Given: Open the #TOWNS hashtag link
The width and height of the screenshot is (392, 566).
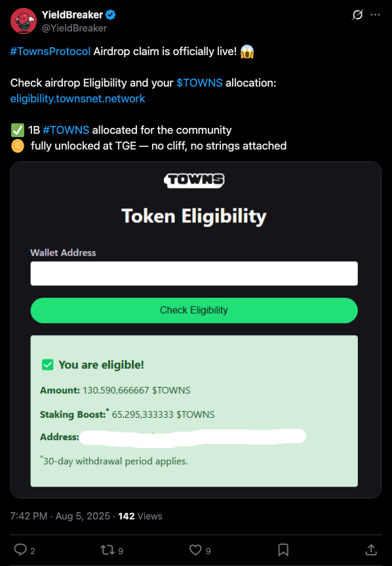Looking at the screenshot, I should (66, 130).
